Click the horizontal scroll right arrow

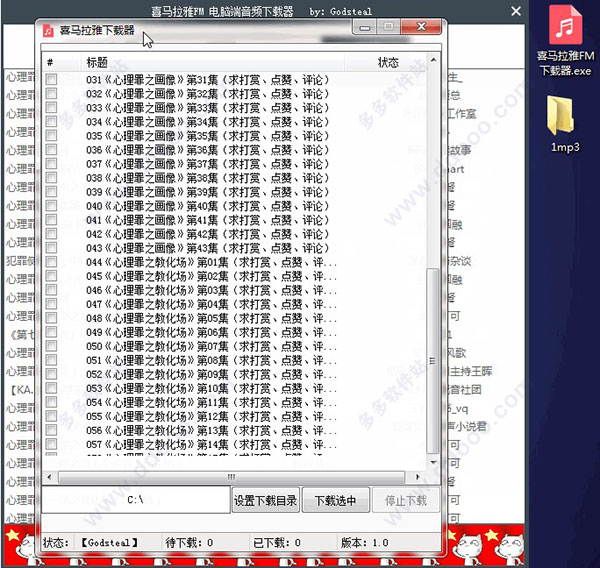coord(417,477)
